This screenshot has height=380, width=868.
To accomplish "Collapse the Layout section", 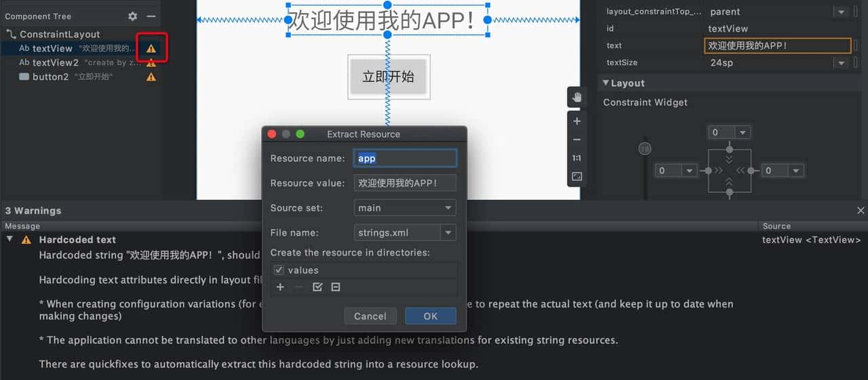I will (605, 83).
